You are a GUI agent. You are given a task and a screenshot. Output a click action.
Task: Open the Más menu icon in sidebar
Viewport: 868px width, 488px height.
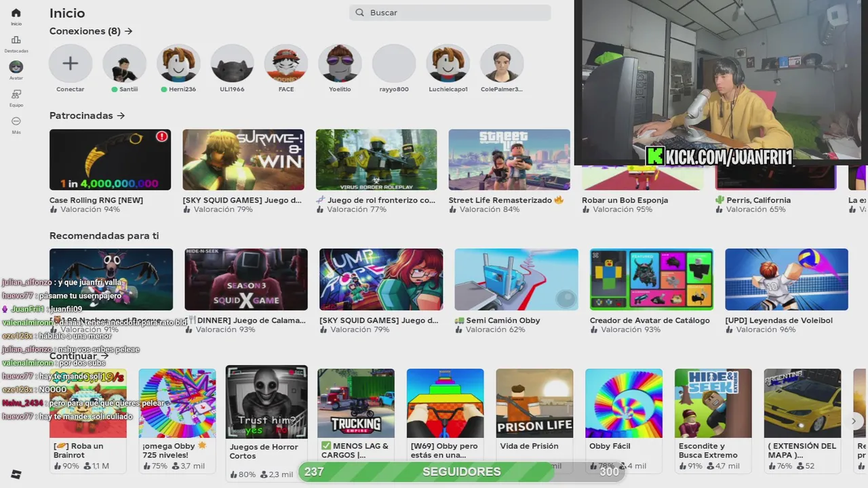click(16, 121)
